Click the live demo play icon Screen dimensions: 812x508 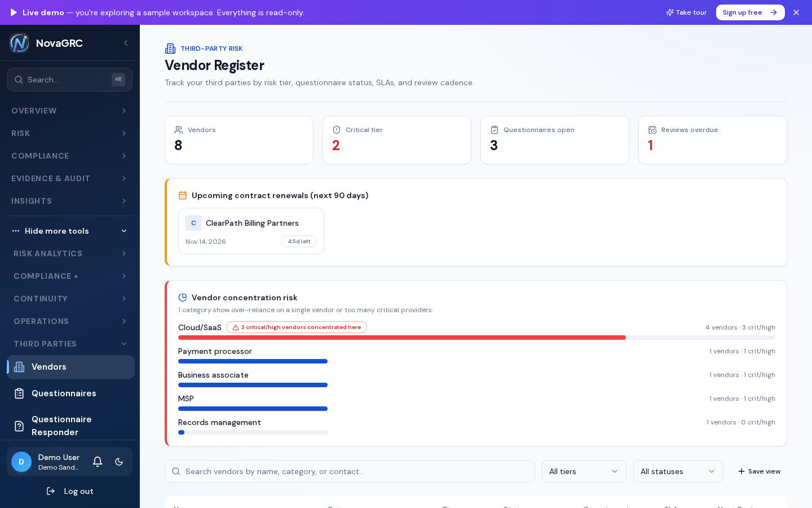click(14, 12)
